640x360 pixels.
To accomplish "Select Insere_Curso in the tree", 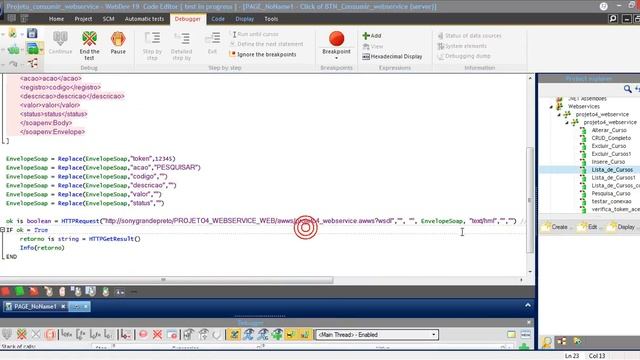I will point(608,162).
